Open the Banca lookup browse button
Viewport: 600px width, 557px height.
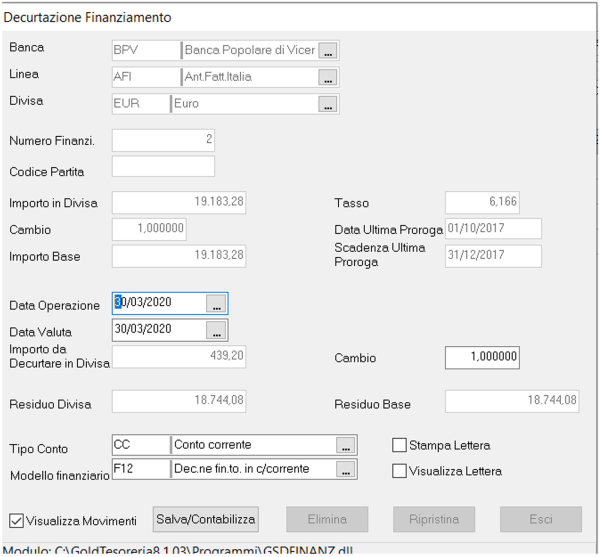tap(329, 50)
